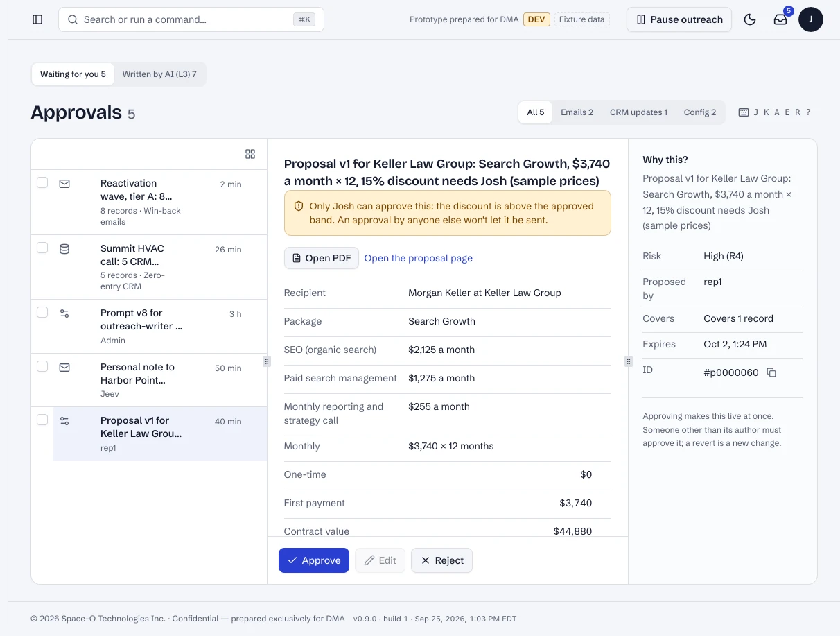The height and width of the screenshot is (636, 840).
Task: Filter by Emails 2 tab
Action: (x=577, y=112)
